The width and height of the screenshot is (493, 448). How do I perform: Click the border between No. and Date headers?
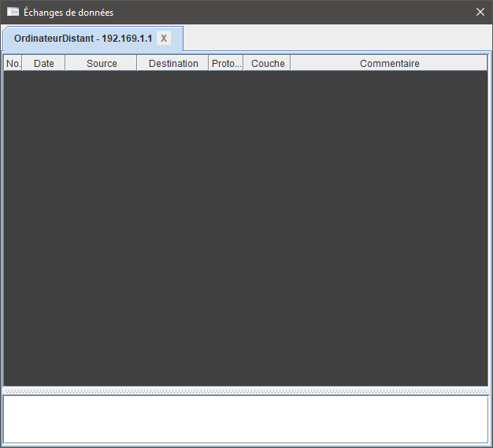click(22, 63)
